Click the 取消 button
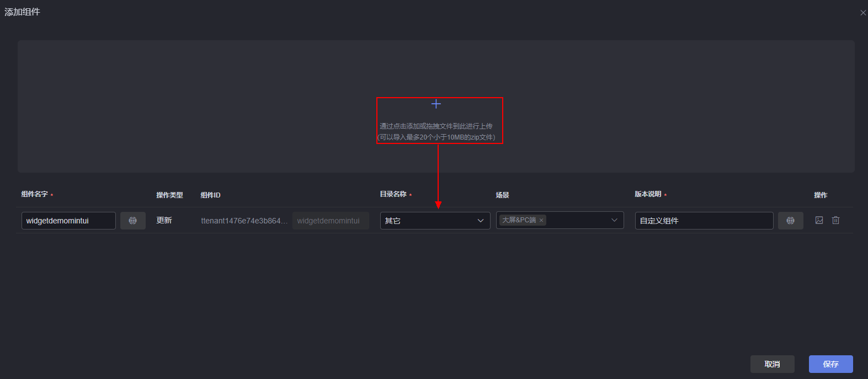This screenshot has height=379, width=868. click(772, 364)
